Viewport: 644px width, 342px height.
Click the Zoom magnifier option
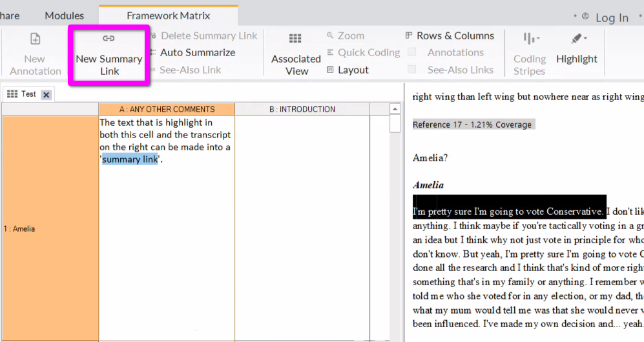345,35
